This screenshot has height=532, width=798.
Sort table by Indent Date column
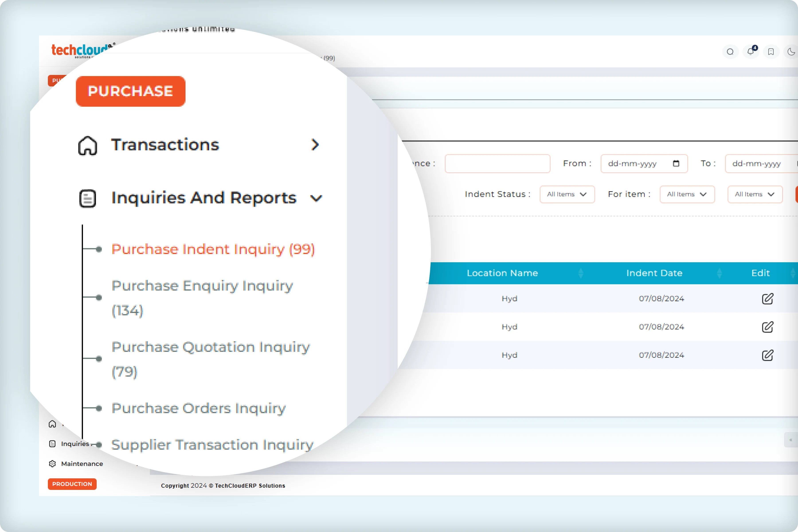click(x=654, y=273)
